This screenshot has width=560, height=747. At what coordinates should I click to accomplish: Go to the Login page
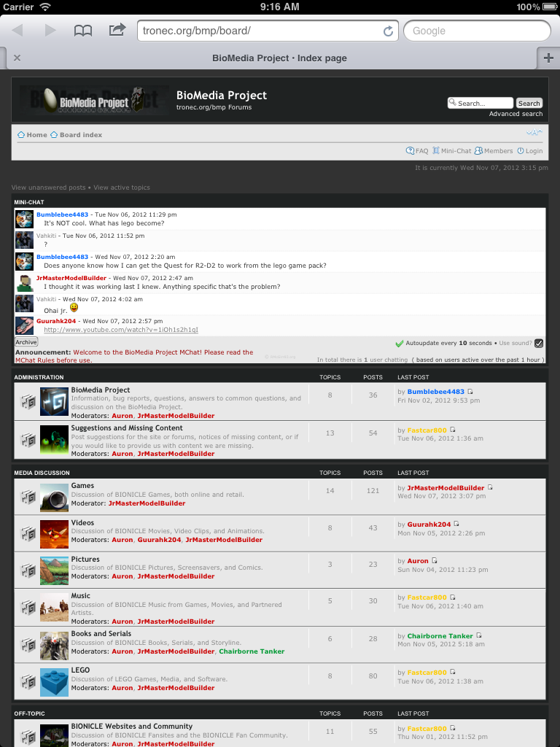(x=530, y=151)
